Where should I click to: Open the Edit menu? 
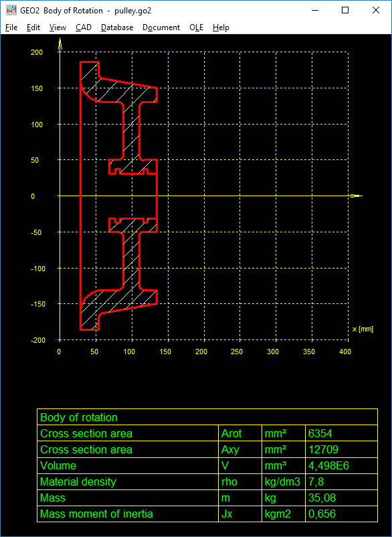click(33, 27)
